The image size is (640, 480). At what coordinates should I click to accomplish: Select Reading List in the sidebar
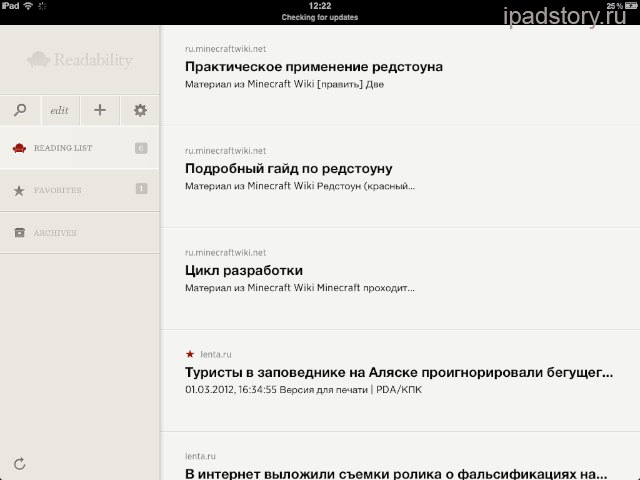click(80, 148)
